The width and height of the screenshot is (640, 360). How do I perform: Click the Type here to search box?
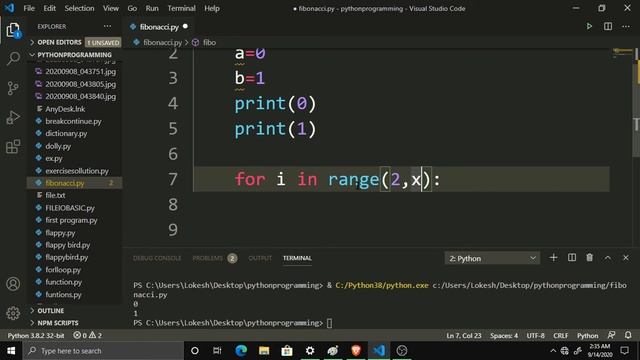(103, 351)
